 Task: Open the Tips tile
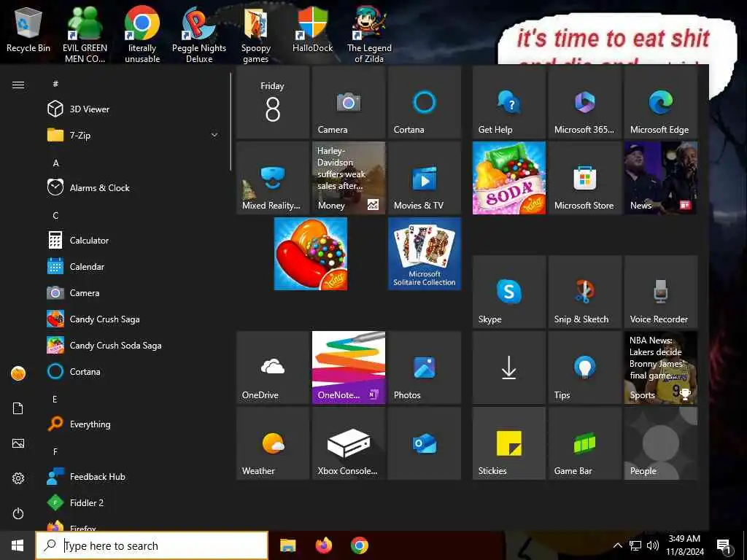pyautogui.click(x=584, y=367)
